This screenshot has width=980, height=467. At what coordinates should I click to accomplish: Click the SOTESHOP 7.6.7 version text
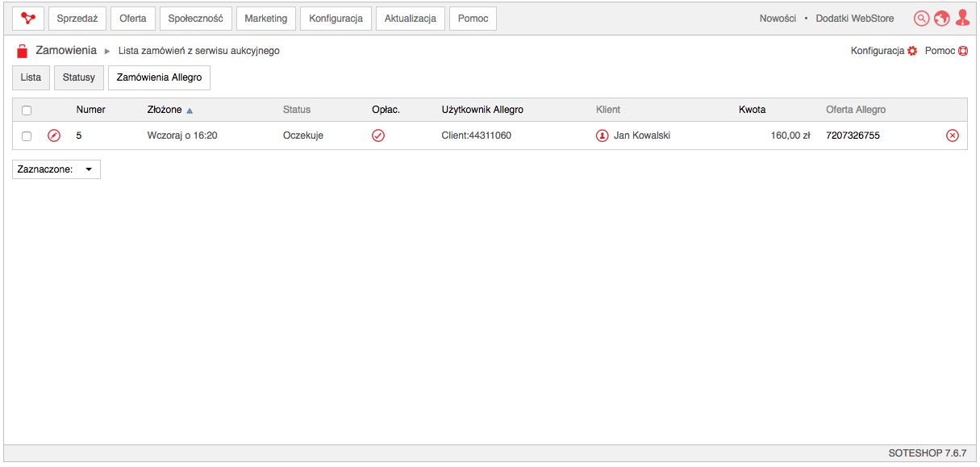click(927, 452)
